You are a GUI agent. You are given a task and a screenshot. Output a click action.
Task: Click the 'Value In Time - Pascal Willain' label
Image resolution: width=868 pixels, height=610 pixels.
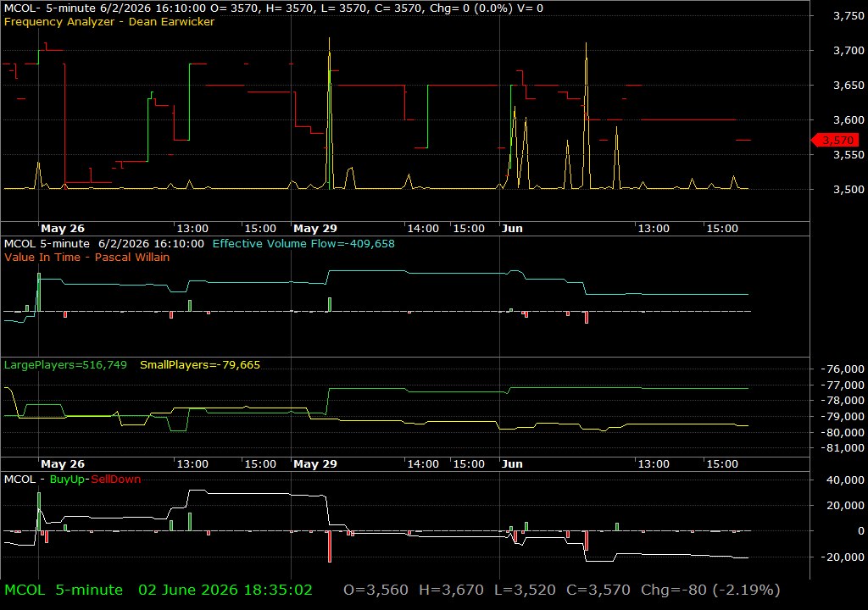pos(87,257)
